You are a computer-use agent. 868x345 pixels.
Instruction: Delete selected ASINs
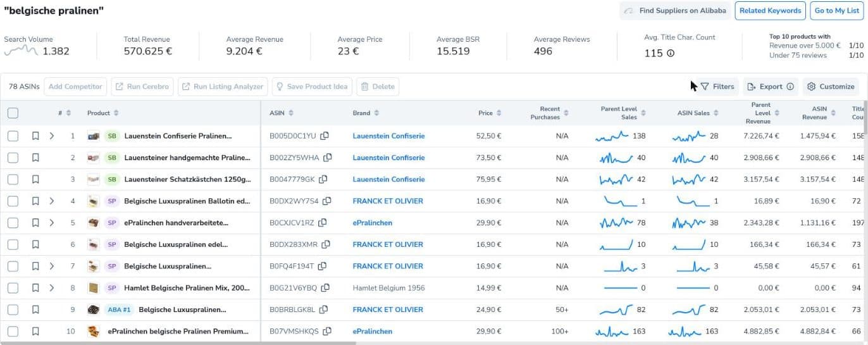(378, 87)
